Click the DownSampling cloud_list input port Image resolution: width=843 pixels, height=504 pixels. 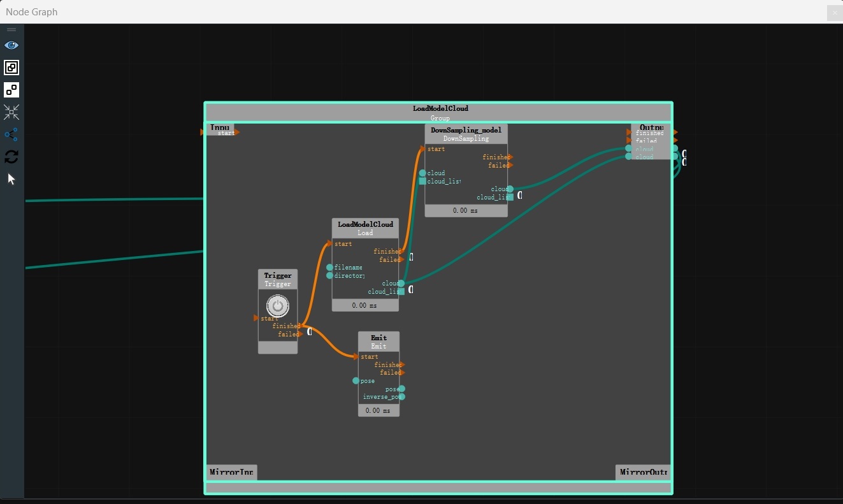tap(422, 182)
